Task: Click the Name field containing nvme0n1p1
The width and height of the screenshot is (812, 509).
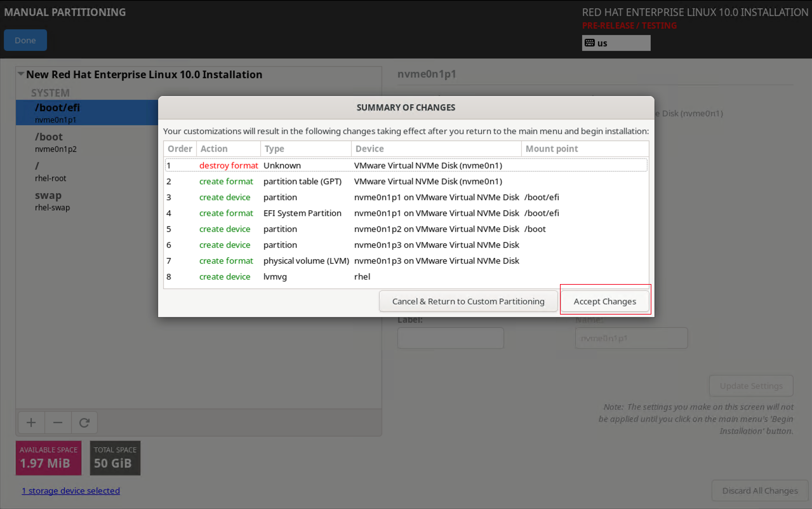Action: pyautogui.click(x=631, y=338)
